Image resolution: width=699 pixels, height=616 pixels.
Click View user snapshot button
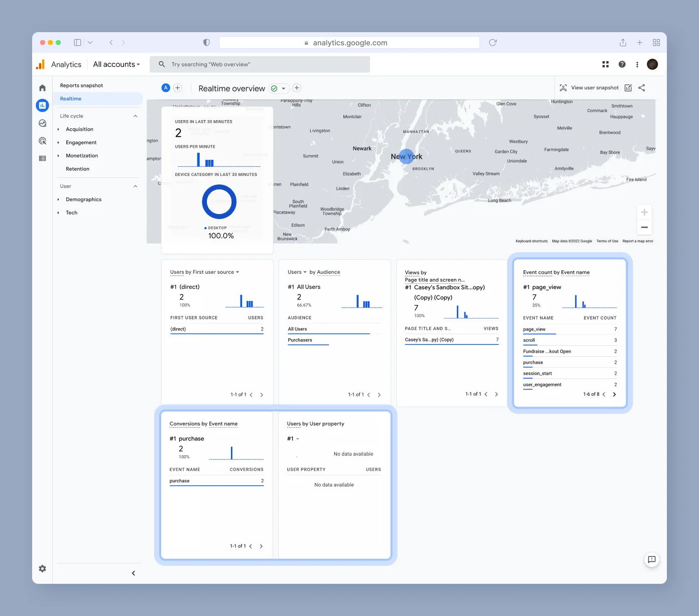coord(589,88)
